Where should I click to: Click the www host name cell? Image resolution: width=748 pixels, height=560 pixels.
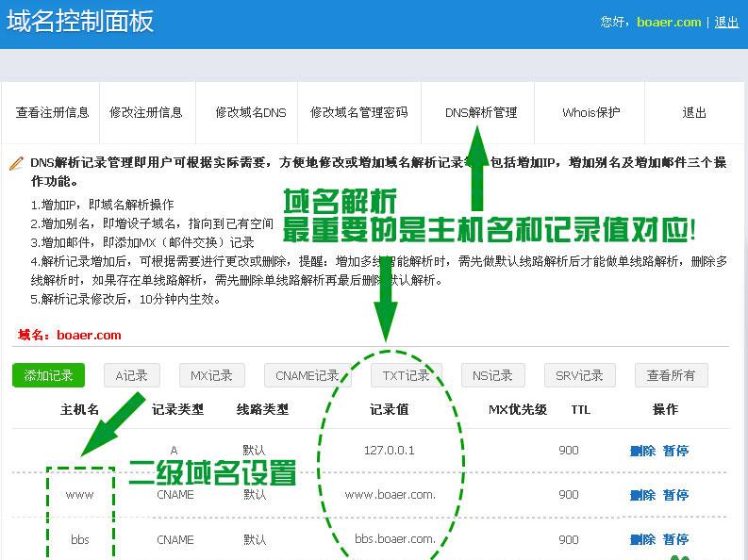point(79,495)
